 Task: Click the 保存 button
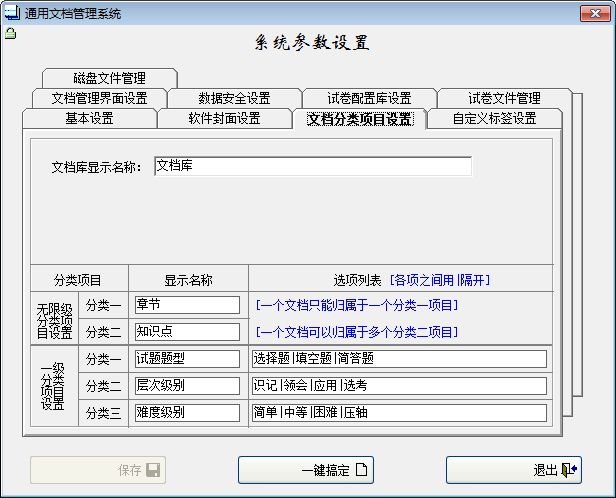(x=98, y=470)
